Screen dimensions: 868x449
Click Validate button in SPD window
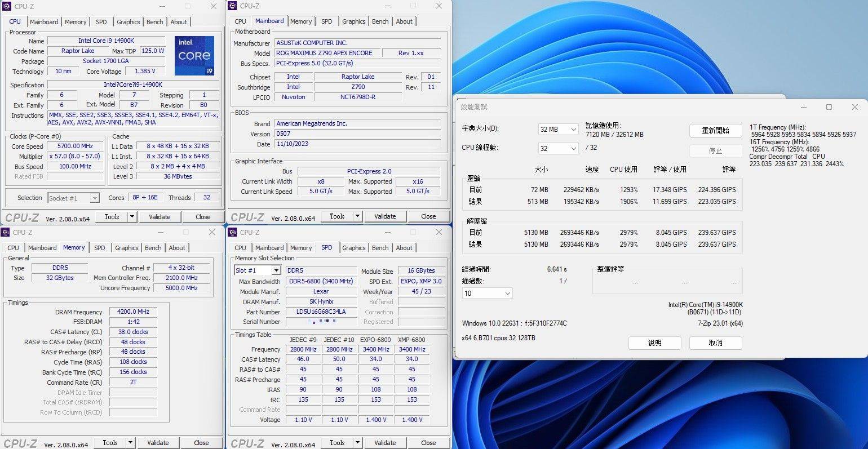point(385,443)
